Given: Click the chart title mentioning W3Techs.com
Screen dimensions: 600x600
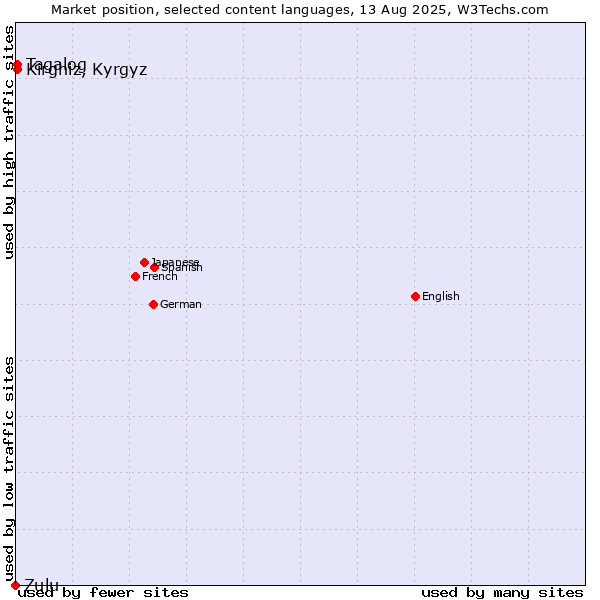Looking at the screenshot, I should click(x=300, y=10).
